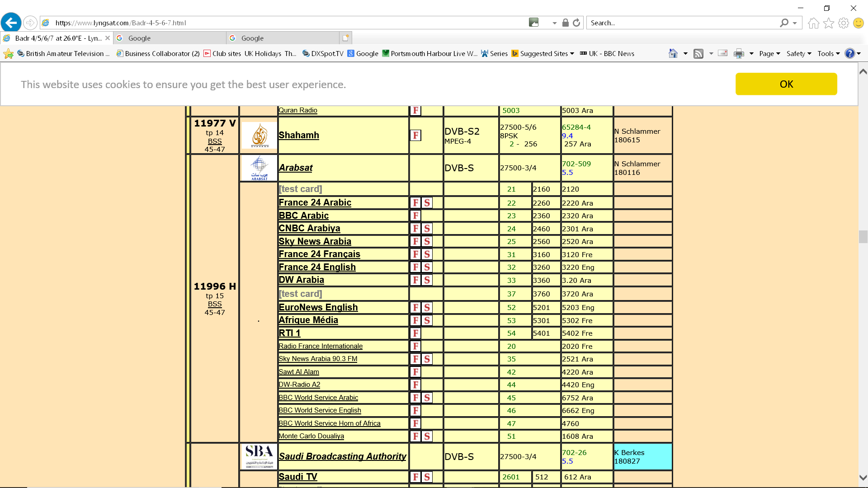The width and height of the screenshot is (868, 488).
Task: Click the Arabsat logo image
Action: [x=259, y=168]
